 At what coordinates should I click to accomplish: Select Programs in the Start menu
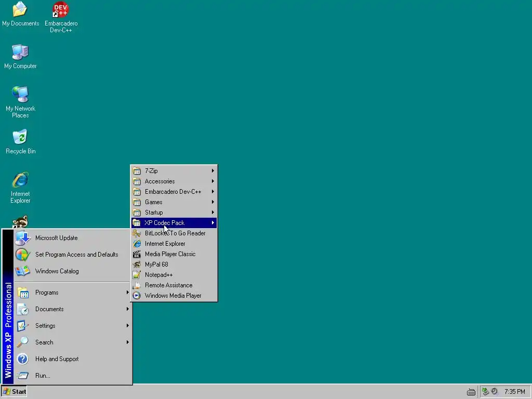point(72,292)
